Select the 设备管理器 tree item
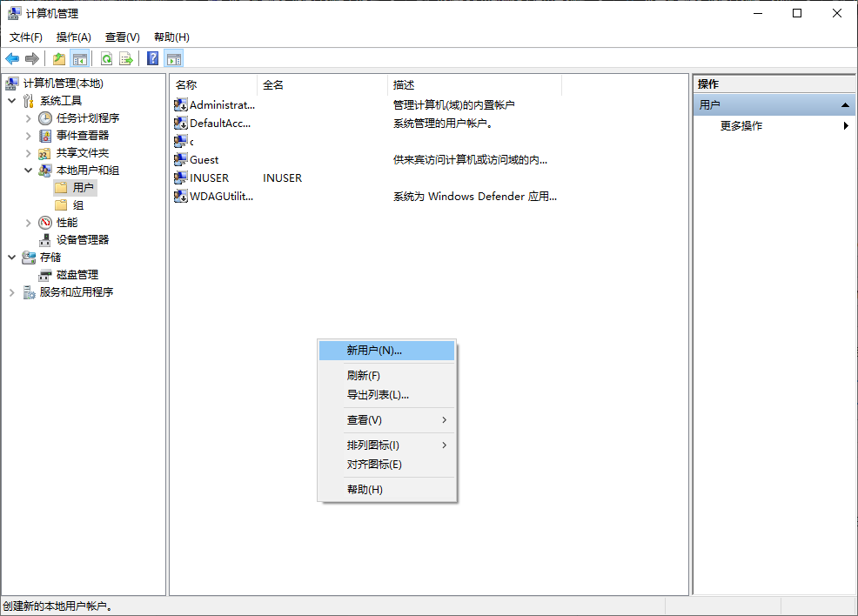Screen dimensions: 858x616 (x=83, y=240)
